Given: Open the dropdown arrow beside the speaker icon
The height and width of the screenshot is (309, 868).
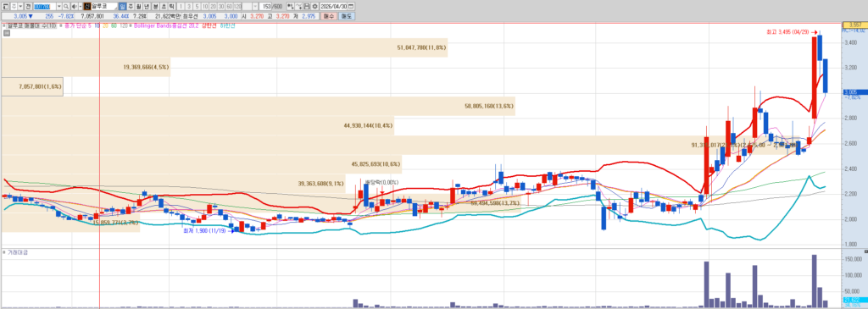Looking at the screenshot, I should point(81,6).
